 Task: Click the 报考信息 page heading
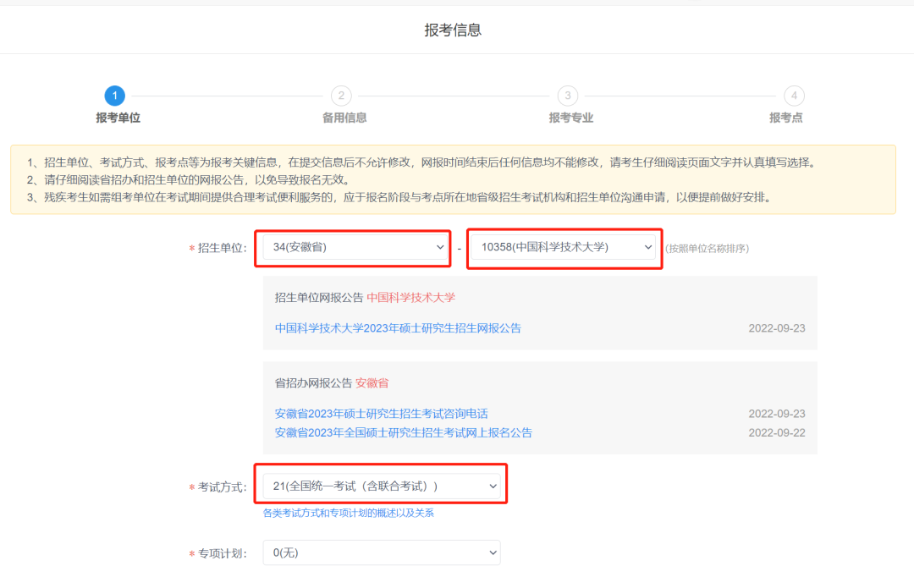453,30
